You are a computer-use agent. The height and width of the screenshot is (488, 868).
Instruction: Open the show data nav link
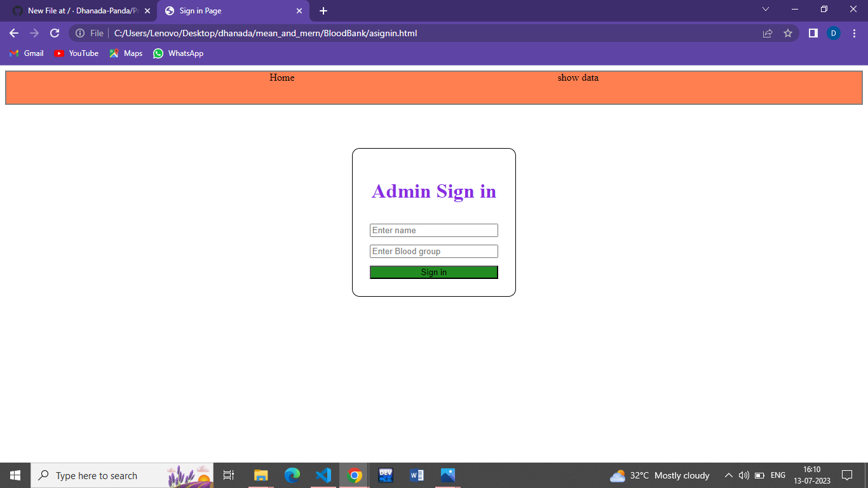tap(578, 78)
